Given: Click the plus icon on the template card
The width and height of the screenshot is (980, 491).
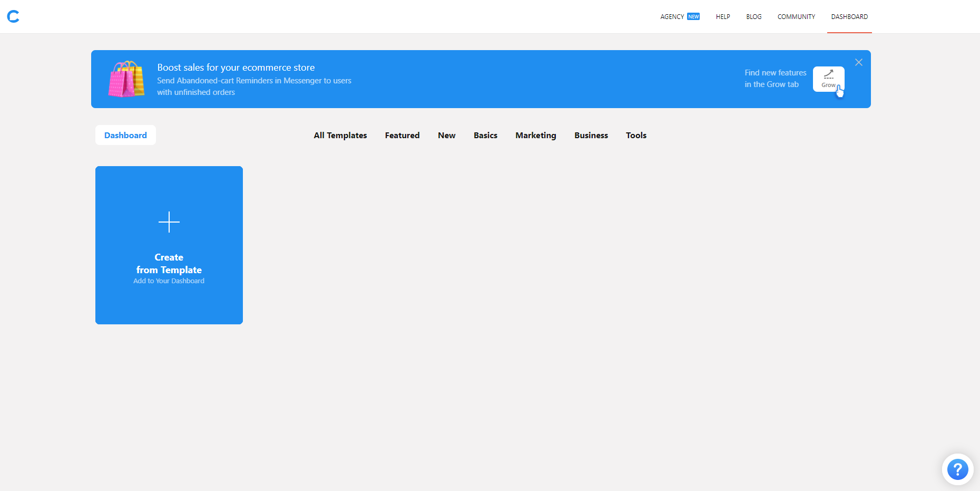Looking at the screenshot, I should (x=169, y=222).
